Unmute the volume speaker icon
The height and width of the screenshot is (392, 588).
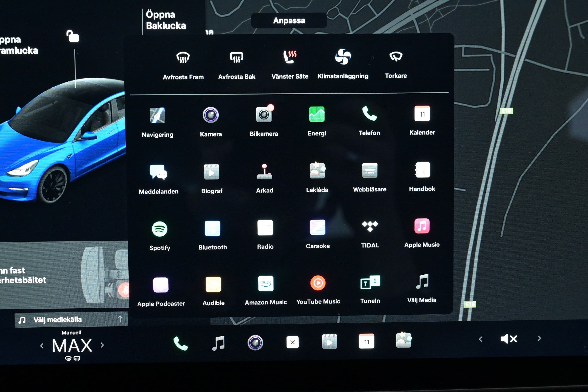coord(509,339)
